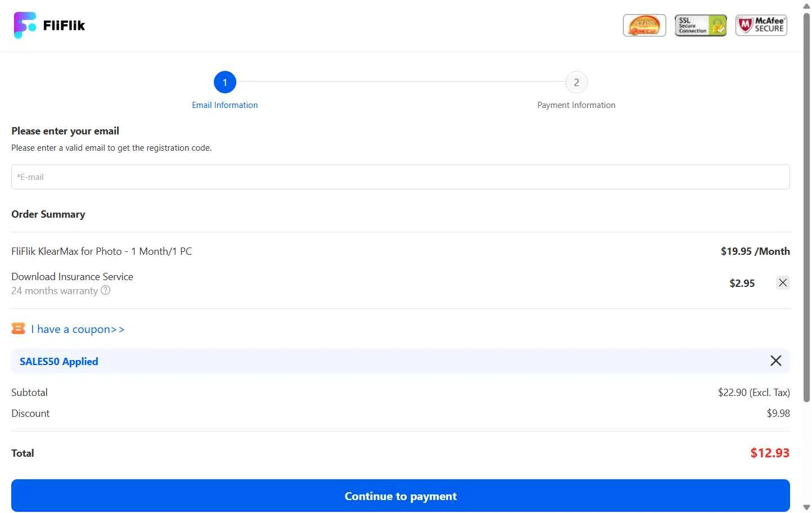The height and width of the screenshot is (513, 812).
Task: Open the 24 months warranty help icon
Action: pos(105,290)
